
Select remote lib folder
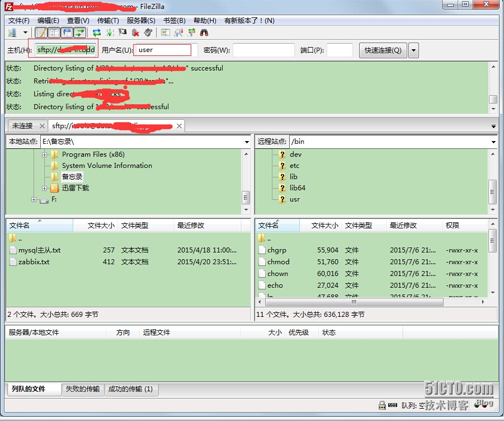tap(294, 176)
